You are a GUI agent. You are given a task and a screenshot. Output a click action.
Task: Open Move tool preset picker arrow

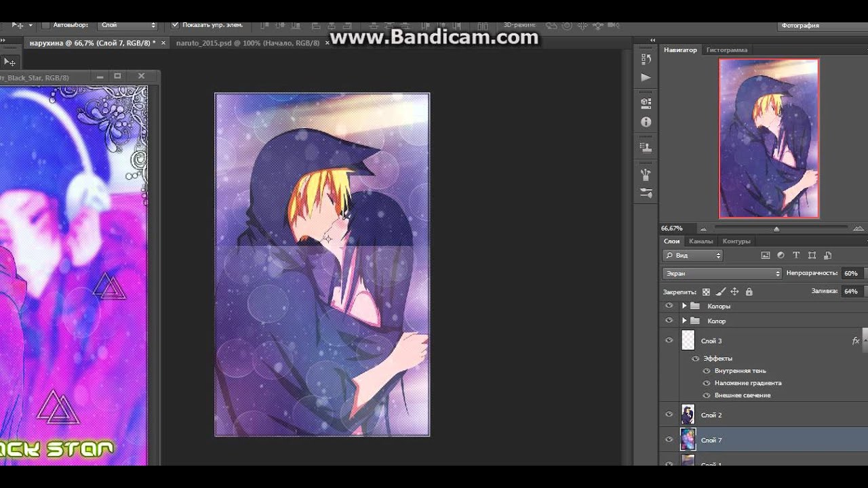31,25
